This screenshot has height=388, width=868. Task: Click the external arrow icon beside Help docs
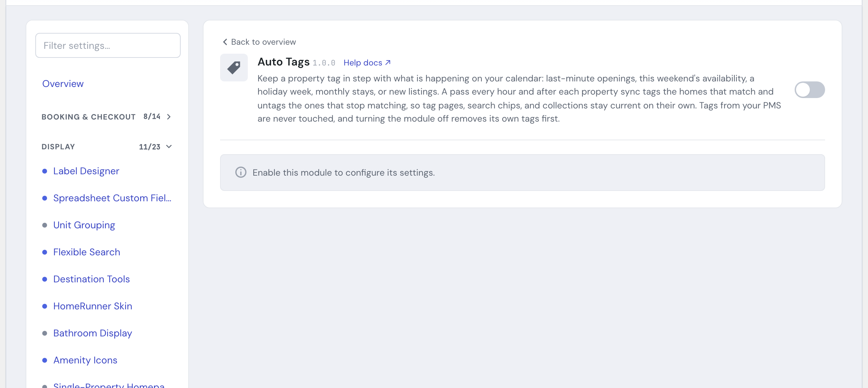point(388,62)
